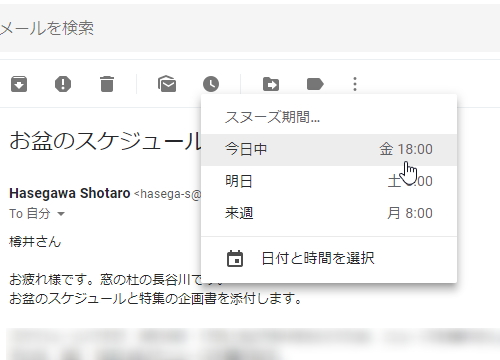Screen dimensions: 500x360
Task: Select snooze option 今日中 金 18:00
Action: (329, 150)
